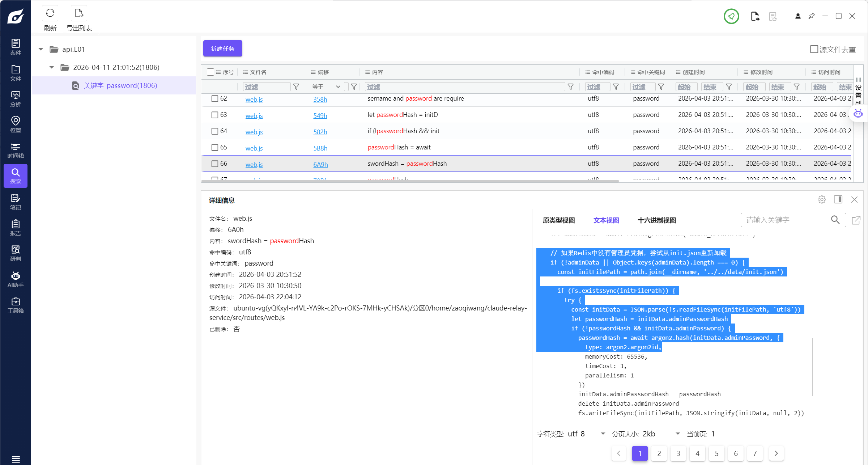Click the 刷新 refresh icon
The image size is (868, 465).
[x=50, y=13]
